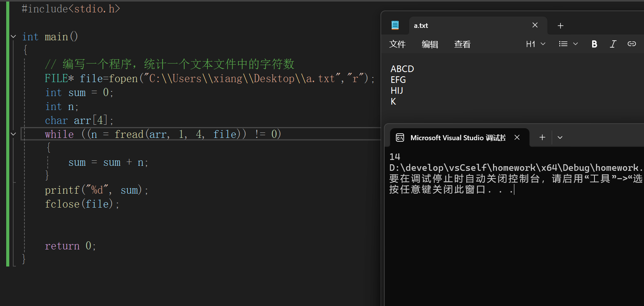Click the printf("%d", sum); line
This screenshot has height=306, width=644.
coord(96,190)
